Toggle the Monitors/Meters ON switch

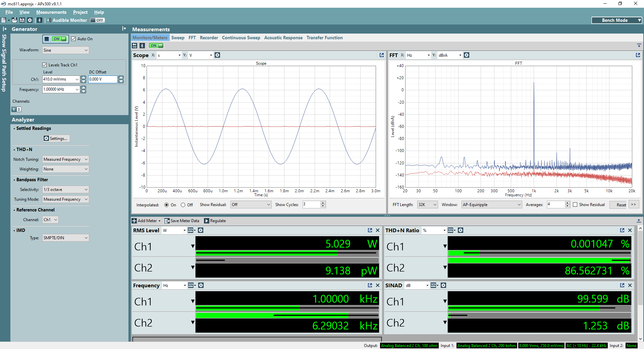156,46
